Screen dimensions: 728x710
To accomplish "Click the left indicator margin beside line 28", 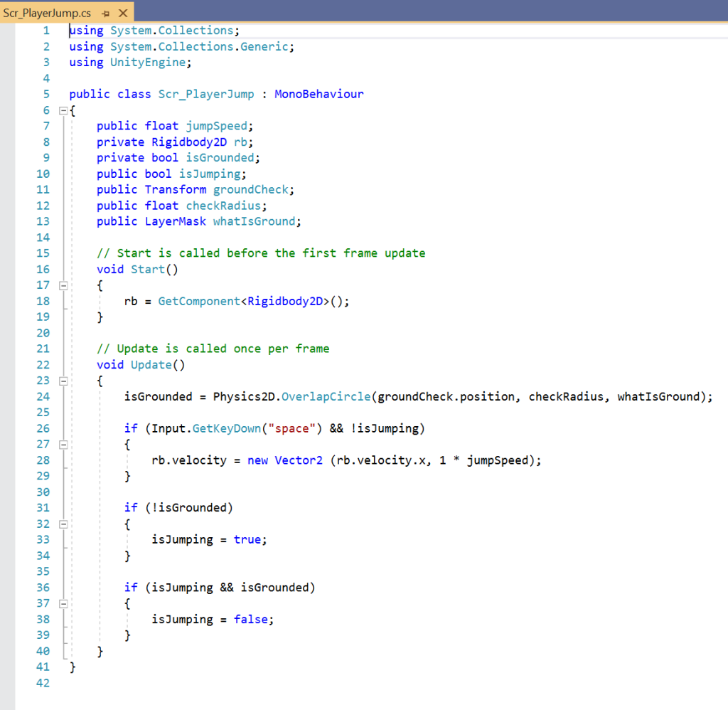I will (x=9, y=460).
